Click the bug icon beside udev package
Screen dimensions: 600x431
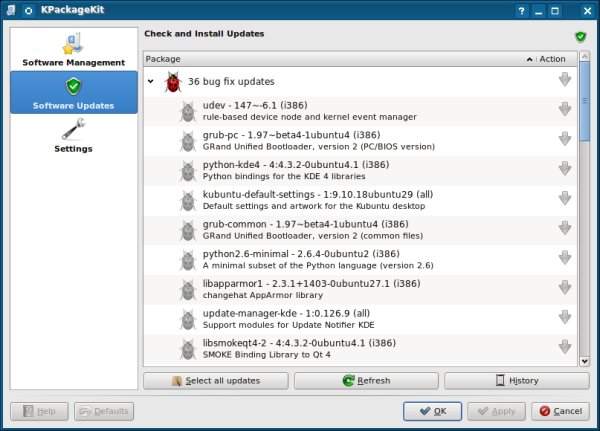pos(187,111)
